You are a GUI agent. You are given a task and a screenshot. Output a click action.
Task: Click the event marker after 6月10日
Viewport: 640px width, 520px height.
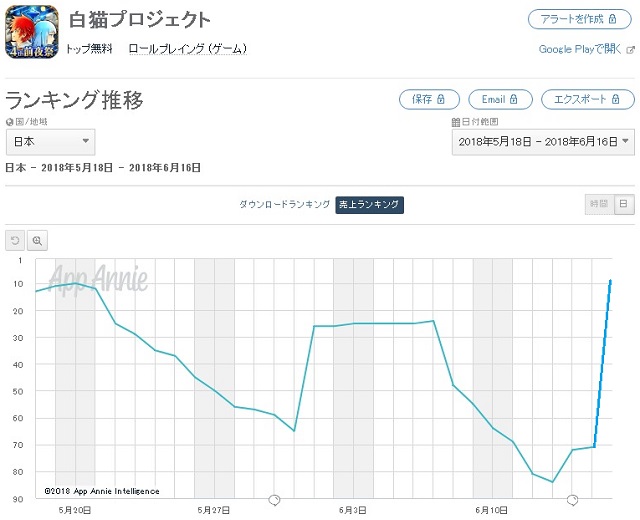[x=573, y=499]
